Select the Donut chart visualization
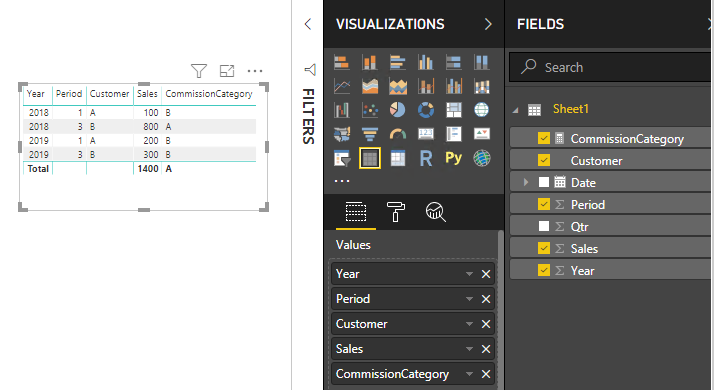 pyautogui.click(x=426, y=110)
